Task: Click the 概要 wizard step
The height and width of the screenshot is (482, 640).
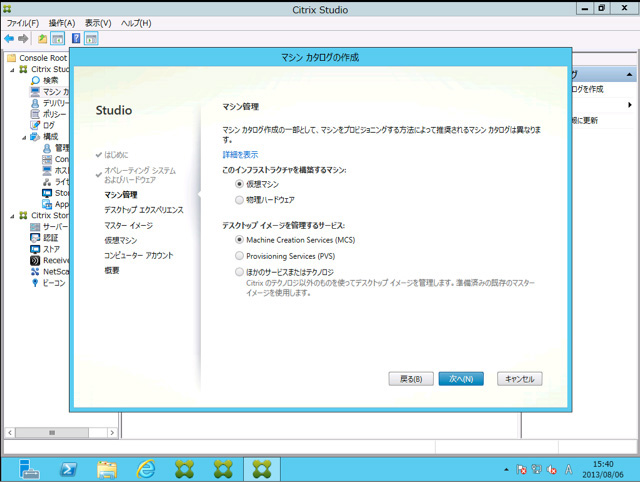Action: click(x=112, y=270)
